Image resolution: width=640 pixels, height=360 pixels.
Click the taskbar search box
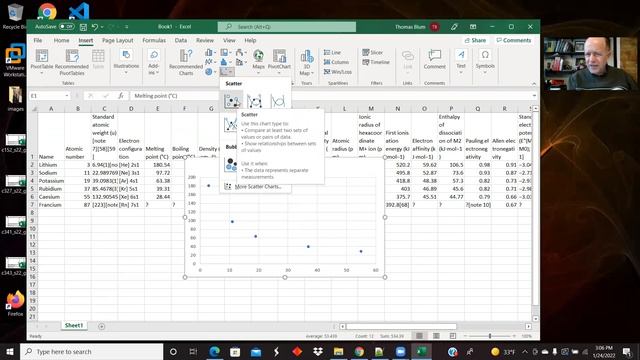coord(91,351)
